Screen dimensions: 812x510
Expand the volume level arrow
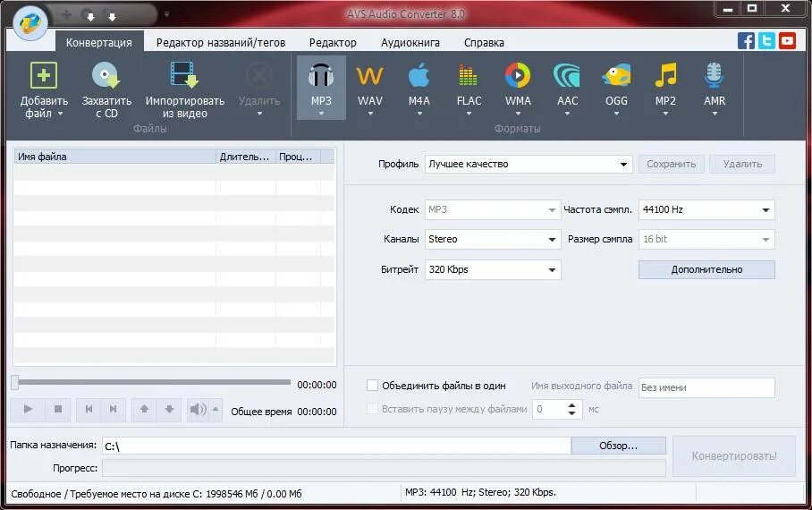(216, 410)
